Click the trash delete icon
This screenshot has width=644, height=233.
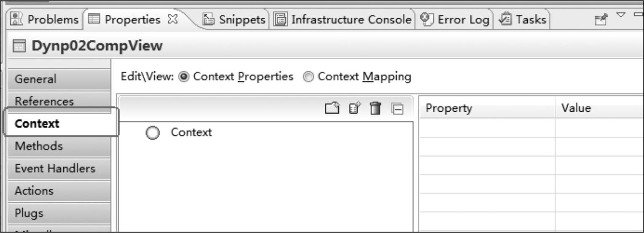(374, 109)
